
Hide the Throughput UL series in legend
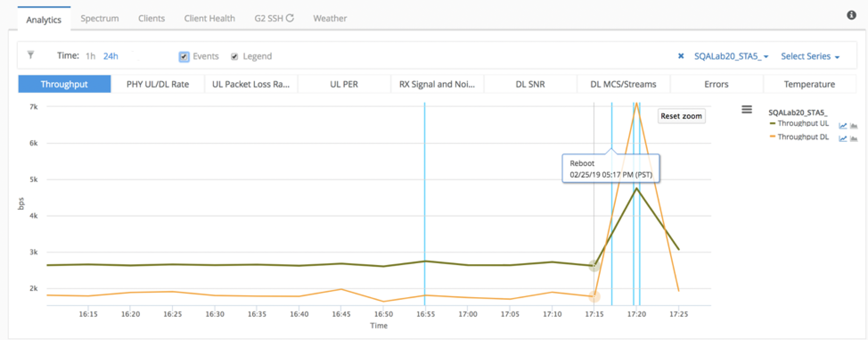tap(803, 124)
